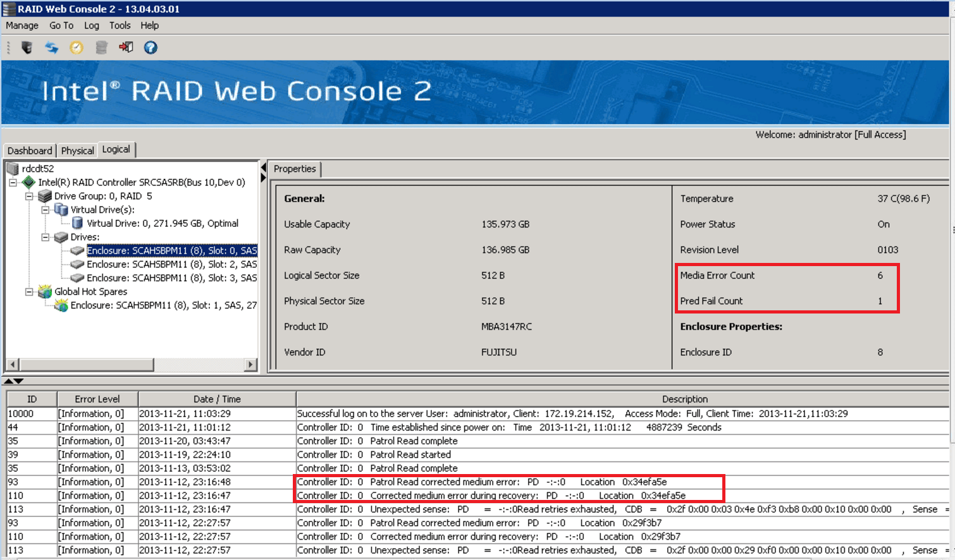955x560 pixels.
Task: Click the hot spare drive in Slot 1
Action: click(158, 305)
